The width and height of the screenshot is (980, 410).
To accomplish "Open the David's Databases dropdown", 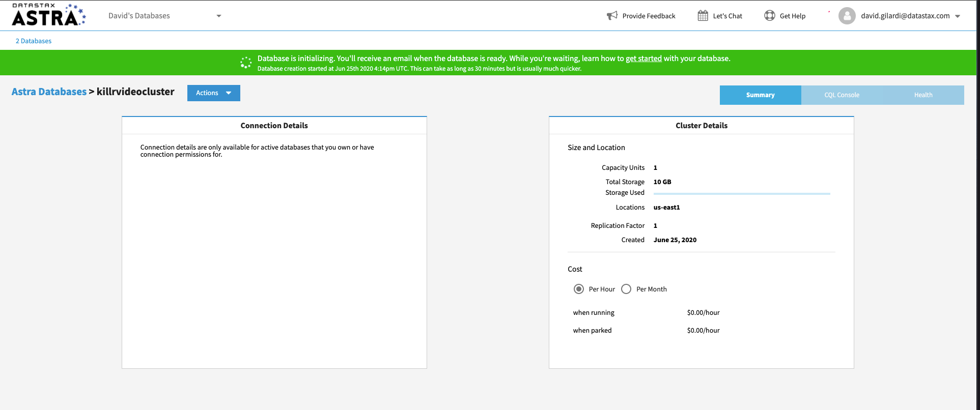I will coord(164,16).
